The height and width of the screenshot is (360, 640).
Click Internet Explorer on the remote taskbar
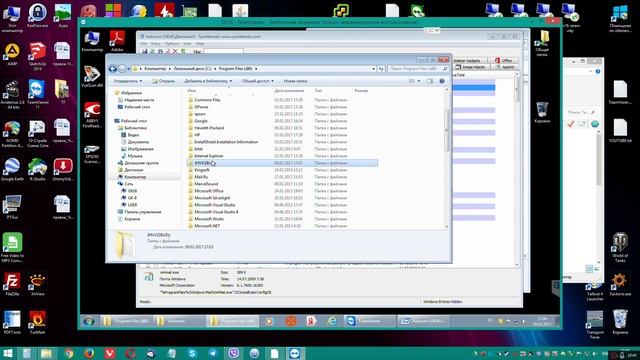click(x=332, y=321)
